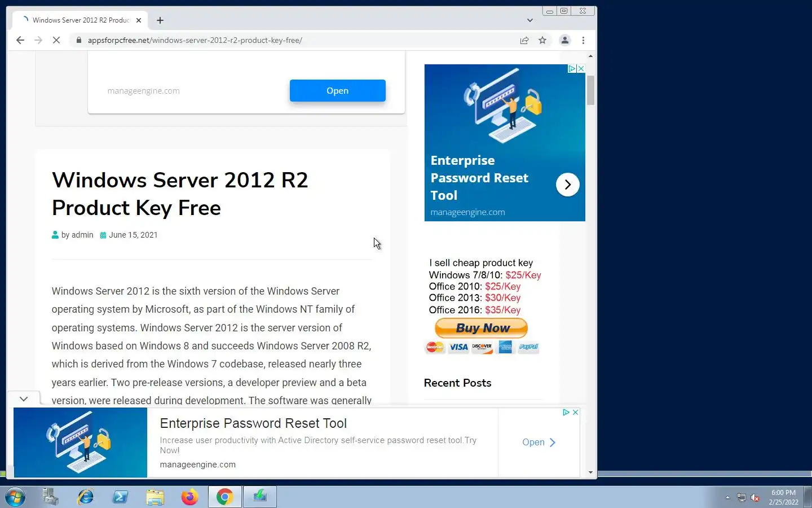
Task: Open Windows Explorer folder on taskbar
Action: [155, 497]
